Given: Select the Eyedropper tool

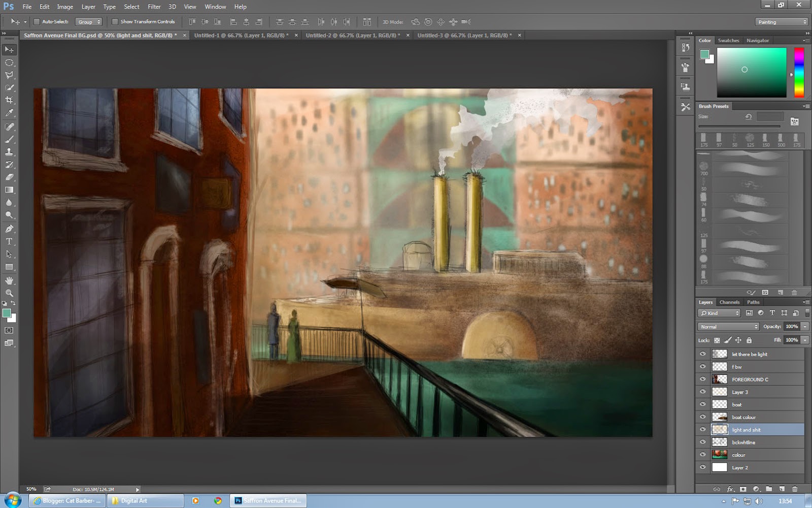Looking at the screenshot, I should tap(9, 113).
